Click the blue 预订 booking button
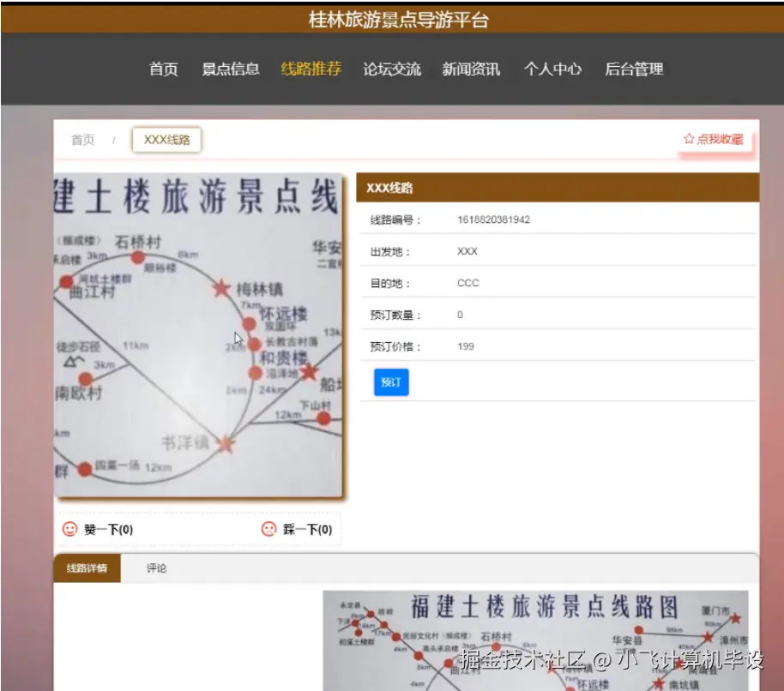This screenshot has height=691, width=784. (390, 382)
